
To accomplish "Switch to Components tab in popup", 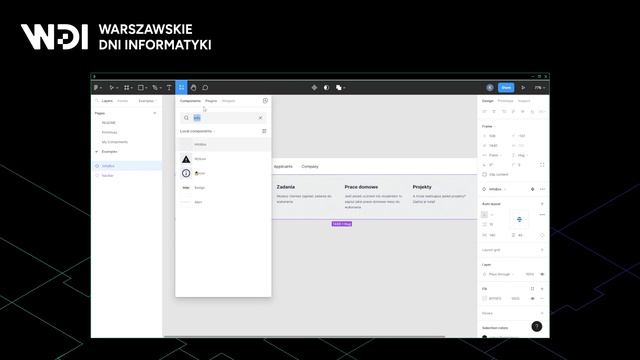I will tap(190, 101).
